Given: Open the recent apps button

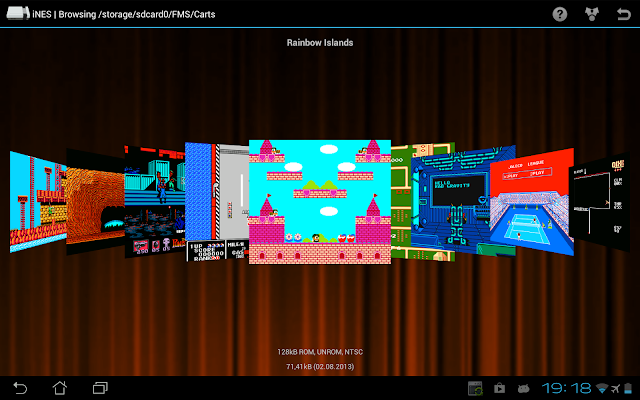Looking at the screenshot, I should [x=100, y=388].
